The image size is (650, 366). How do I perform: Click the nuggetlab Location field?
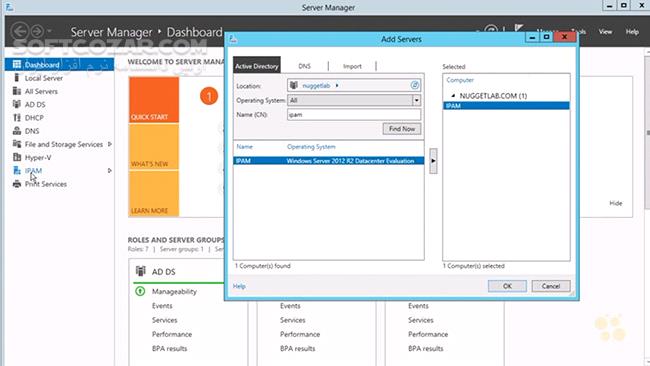click(354, 85)
